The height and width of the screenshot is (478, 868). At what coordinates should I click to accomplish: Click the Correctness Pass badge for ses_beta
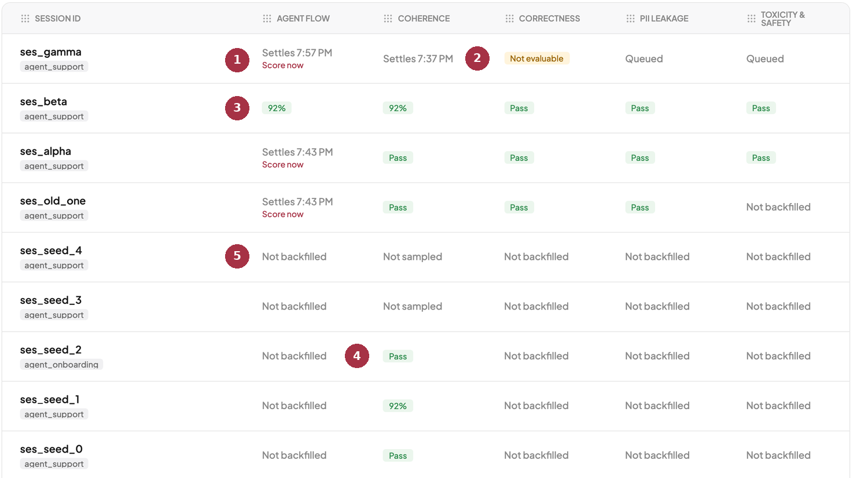coord(518,108)
